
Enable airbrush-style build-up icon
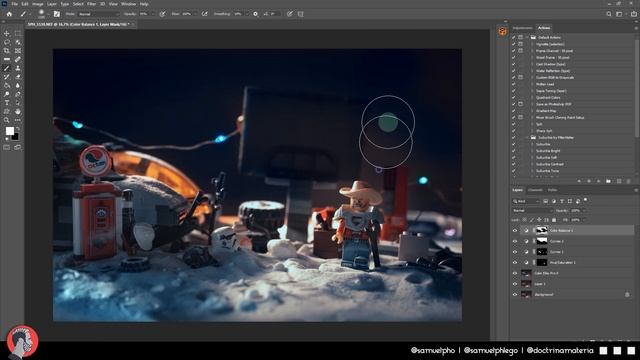(204, 14)
